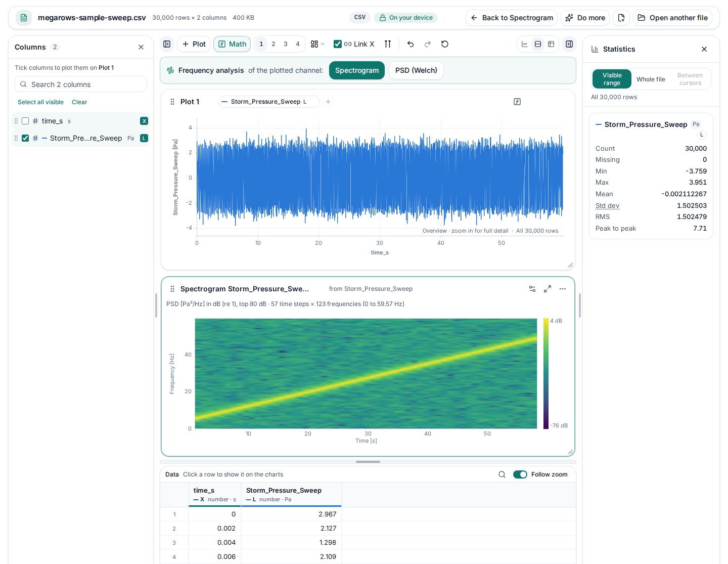Open spectrogram settings sliders icon
This screenshot has height=564, width=728.
[532, 289]
